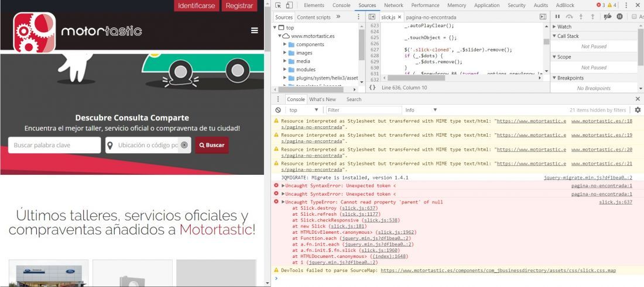Click the red error count badge
The width and height of the screenshot is (644, 287).
pyautogui.click(x=601, y=5)
